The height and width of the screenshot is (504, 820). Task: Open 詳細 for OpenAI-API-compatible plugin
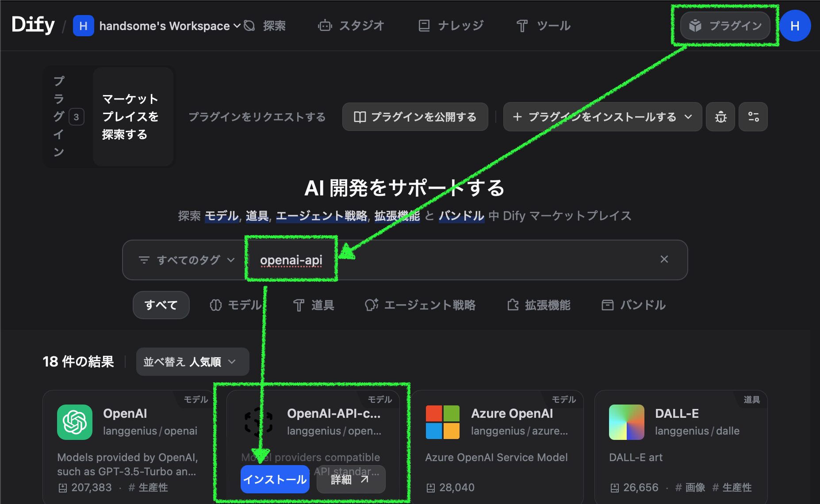coord(350,479)
